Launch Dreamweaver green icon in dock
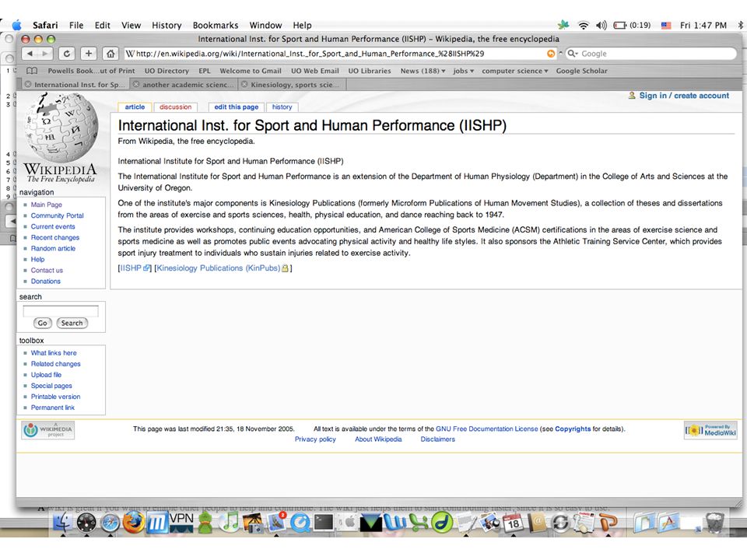Screen dimensions: 747x560 tap(442, 523)
